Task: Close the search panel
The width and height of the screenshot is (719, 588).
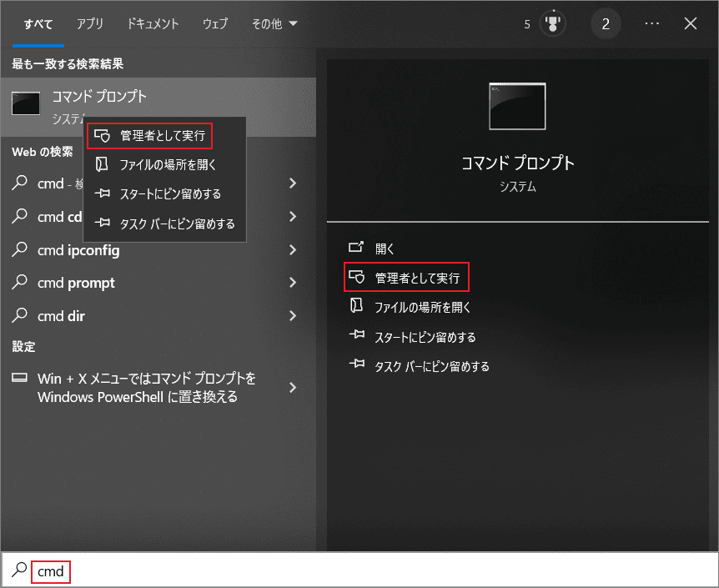Action: [691, 23]
